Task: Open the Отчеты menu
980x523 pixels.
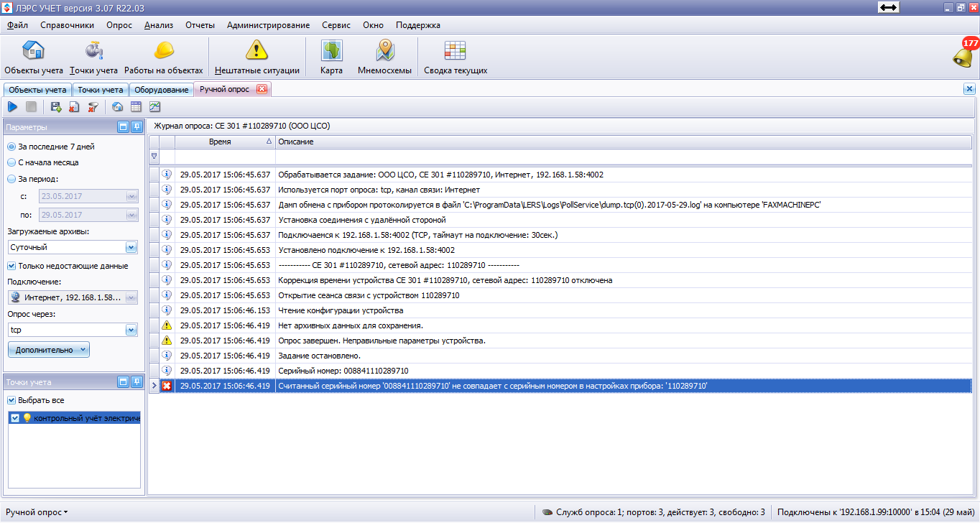Action: tap(200, 25)
